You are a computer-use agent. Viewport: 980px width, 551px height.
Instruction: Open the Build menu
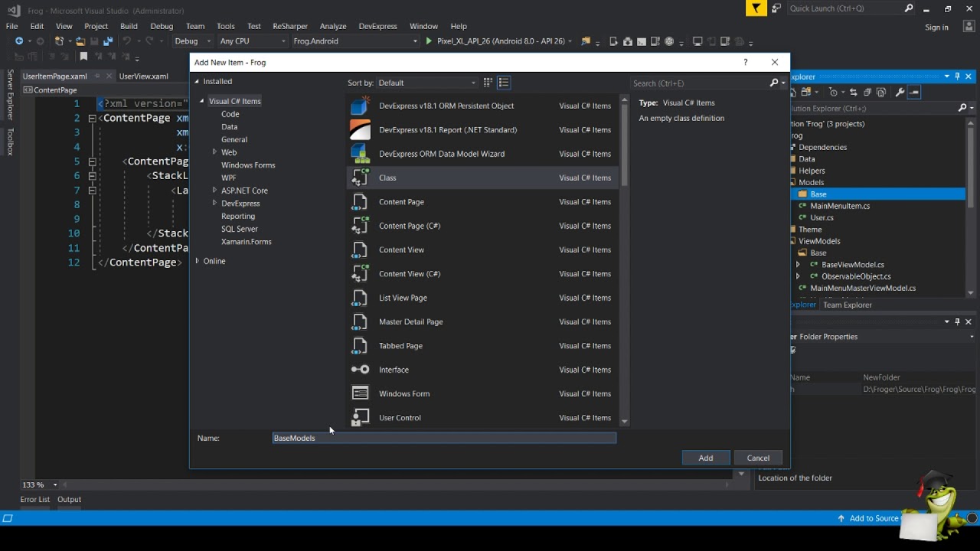(x=129, y=26)
